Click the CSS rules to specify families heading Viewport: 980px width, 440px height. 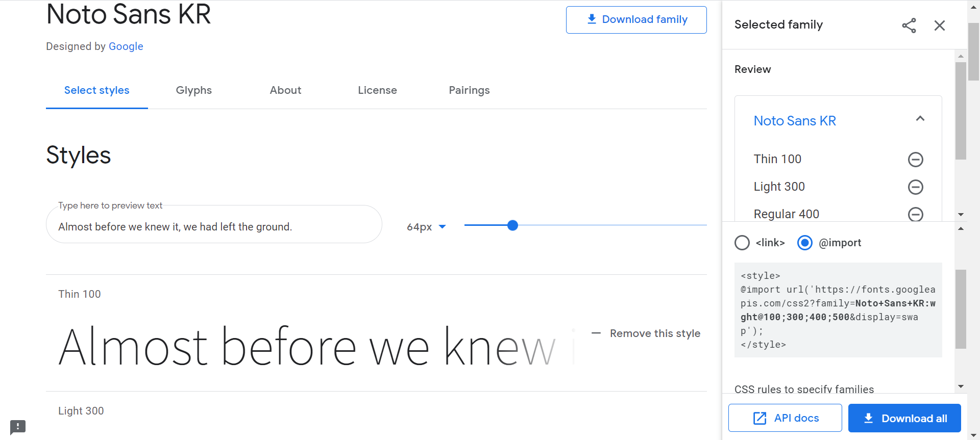pos(804,390)
